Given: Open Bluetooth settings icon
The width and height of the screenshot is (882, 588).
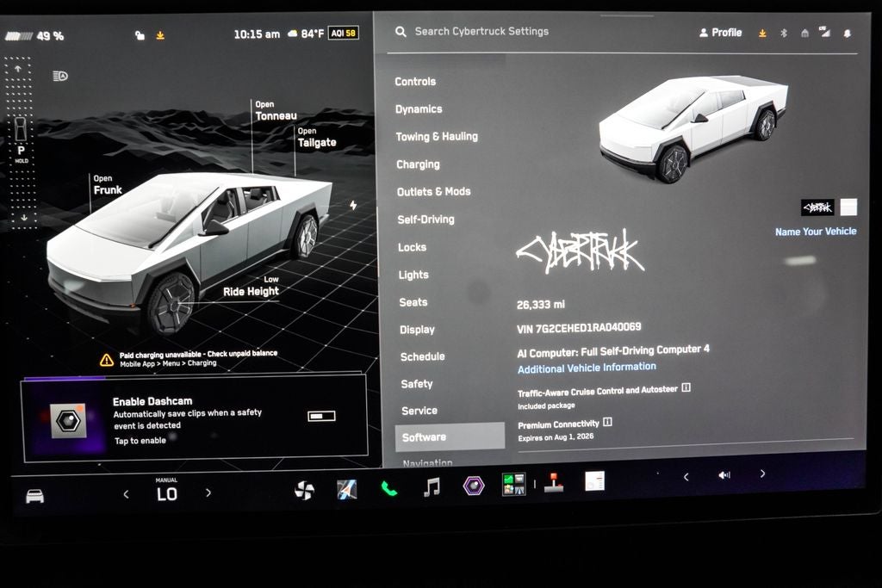Looking at the screenshot, I should tap(784, 34).
